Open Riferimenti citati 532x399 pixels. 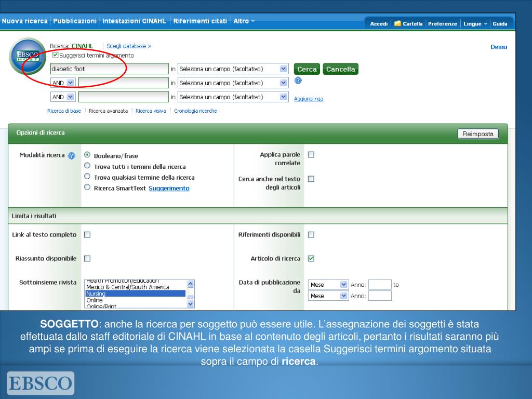click(200, 21)
